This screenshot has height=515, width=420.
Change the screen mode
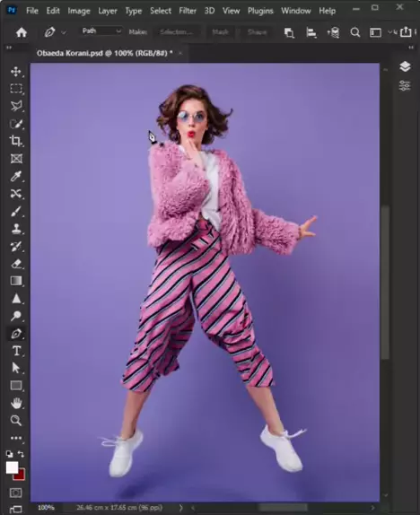point(16,510)
